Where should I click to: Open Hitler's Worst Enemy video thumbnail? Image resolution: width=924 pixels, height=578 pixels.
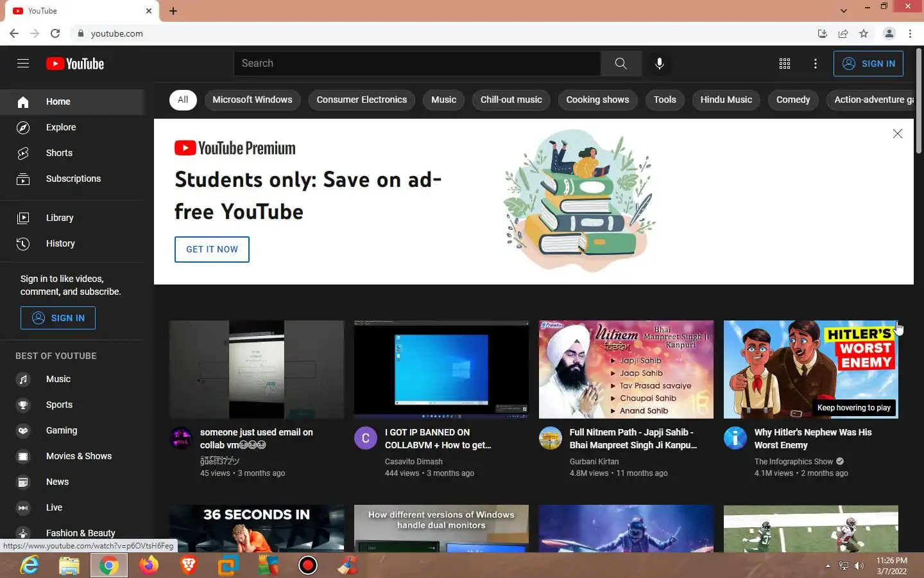point(811,369)
